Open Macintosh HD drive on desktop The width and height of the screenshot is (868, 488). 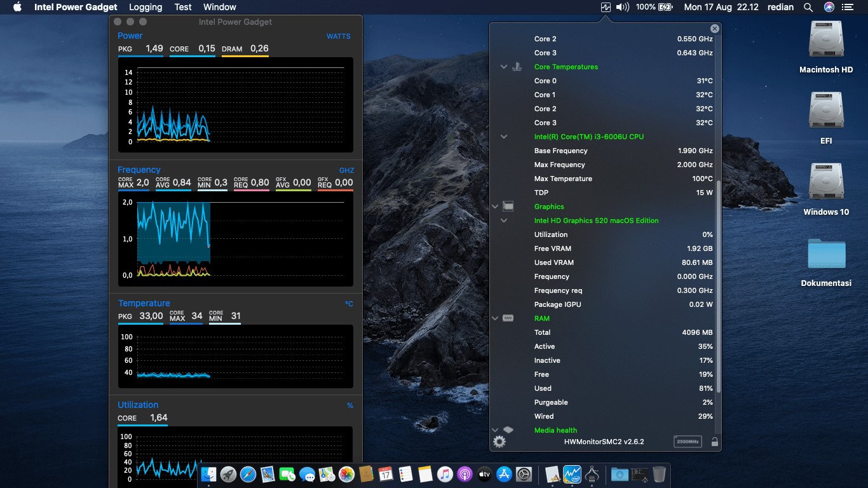(826, 47)
